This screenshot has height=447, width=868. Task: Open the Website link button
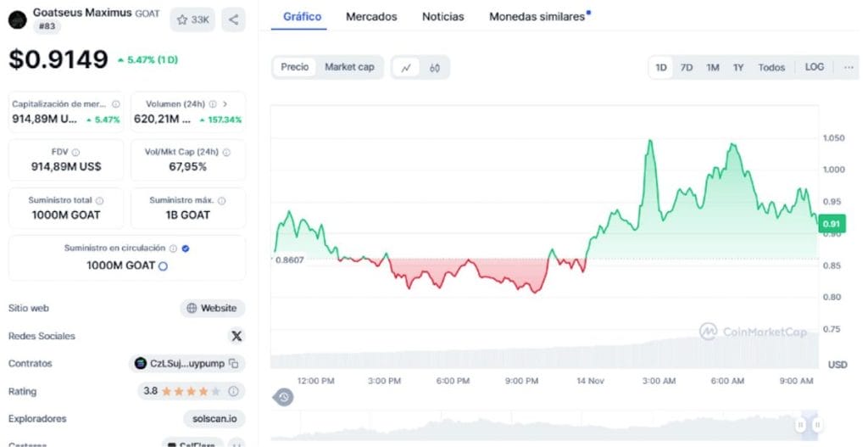click(213, 309)
